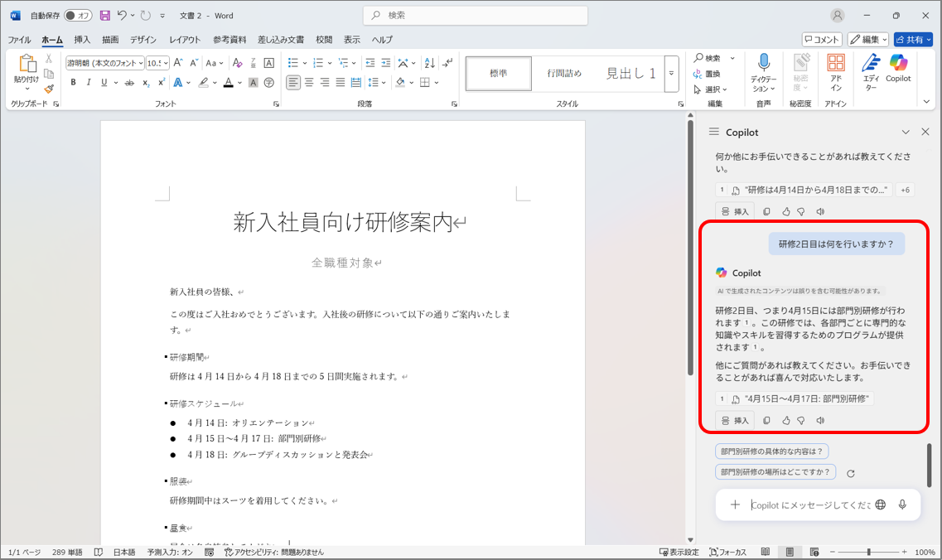Open Copilot pane hamburger menu
This screenshot has width=942, height=560.
point(713,132)
